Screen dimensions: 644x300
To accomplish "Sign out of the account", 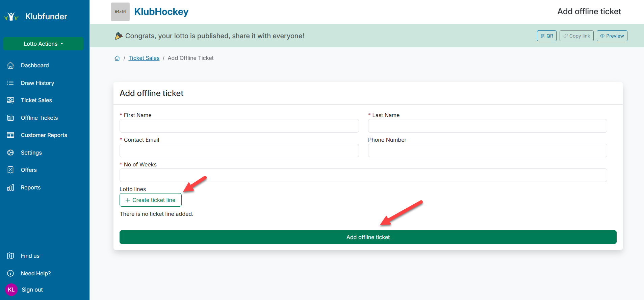I will coord(32,290).
